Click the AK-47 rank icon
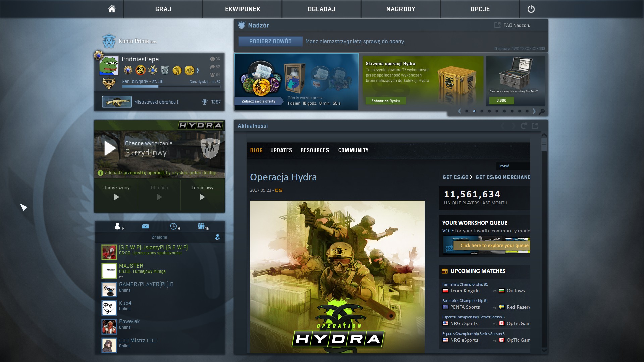 [117, 102]
